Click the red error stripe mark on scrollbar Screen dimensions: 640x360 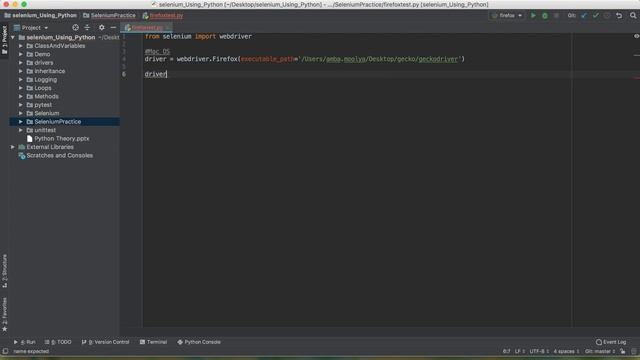tap(637, 78)
